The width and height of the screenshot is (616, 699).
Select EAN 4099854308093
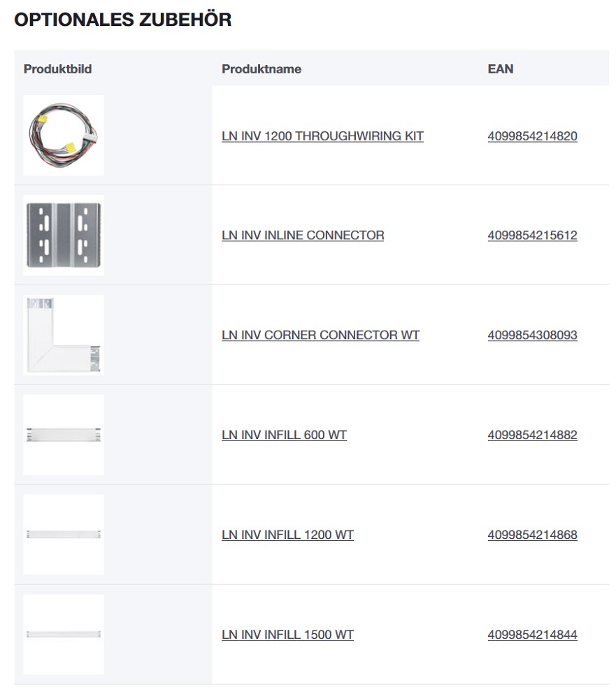pos(533,336)
